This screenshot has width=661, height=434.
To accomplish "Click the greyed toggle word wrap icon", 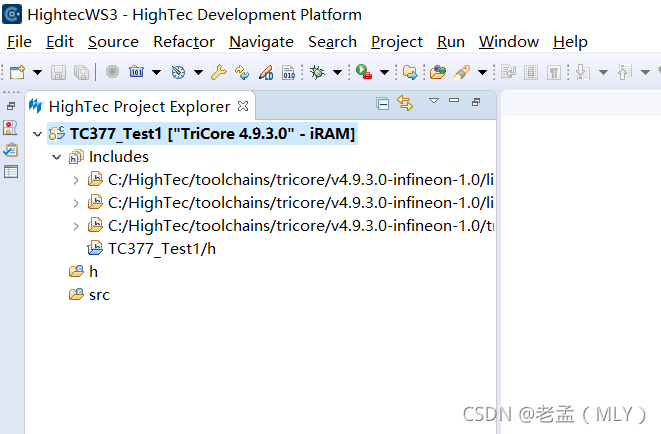I will [509, 72].
